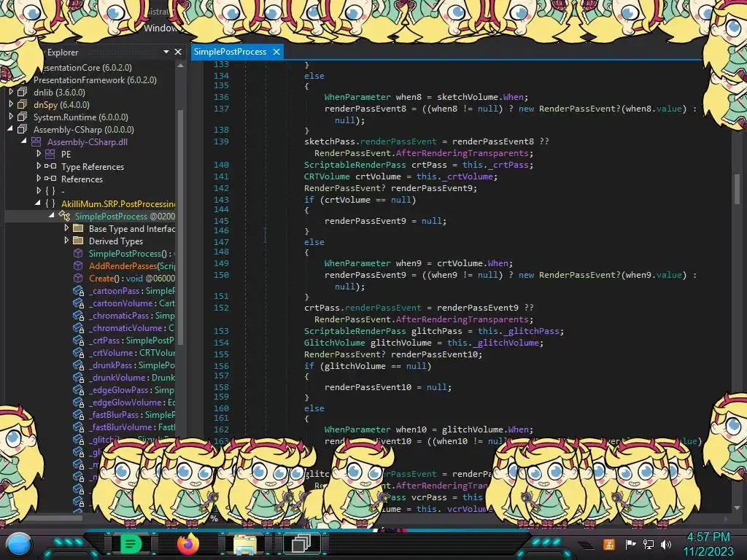
Task: Click the Assembly Explorer scroll-up arrow
Action: [x=180, y=66]
